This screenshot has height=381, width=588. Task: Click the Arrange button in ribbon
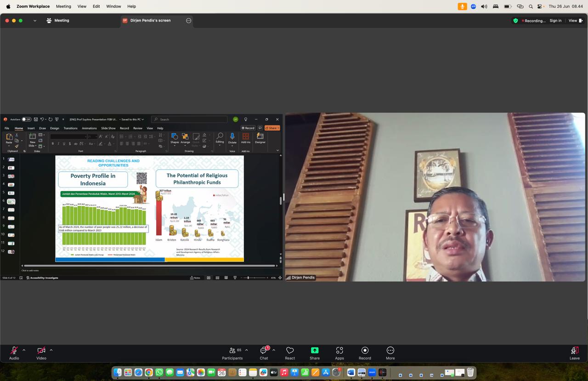tap(185, 139)
